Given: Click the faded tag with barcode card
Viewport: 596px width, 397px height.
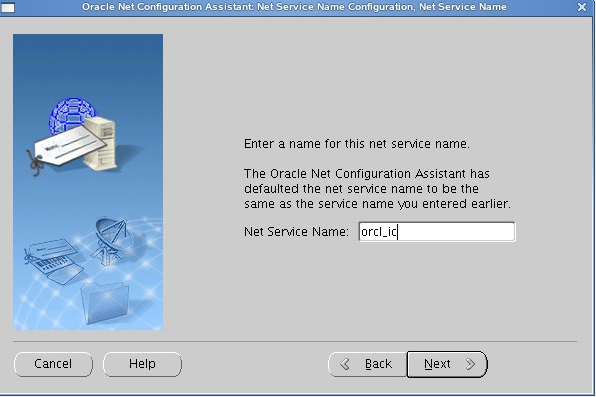Looking at the screenshot, I should (x=53, y=259).
